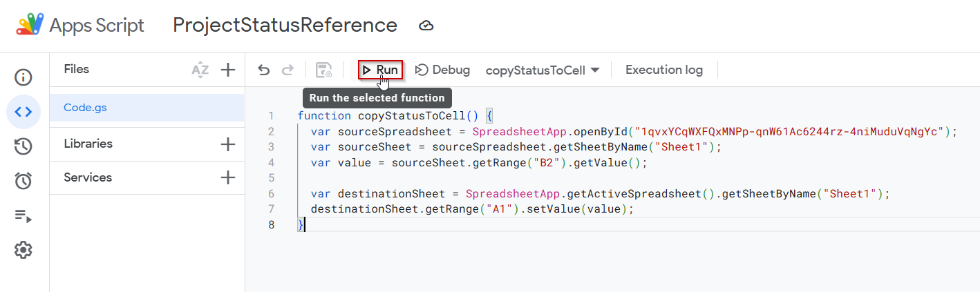Image resolution: width=980 pixels, height=292 pixels.
Task: Click the Undo arrow in toolbar
Action: point(263,70)
